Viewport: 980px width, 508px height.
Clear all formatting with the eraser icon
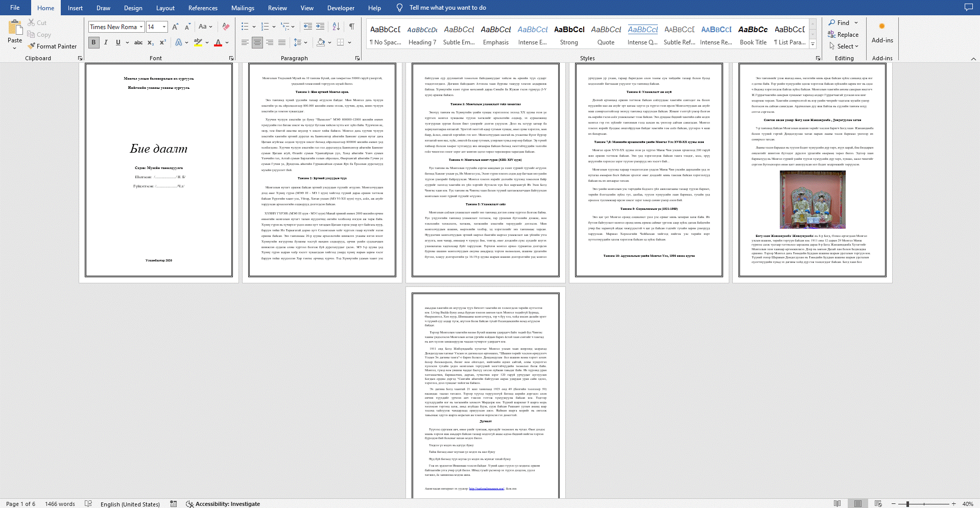tap(226, 27)
